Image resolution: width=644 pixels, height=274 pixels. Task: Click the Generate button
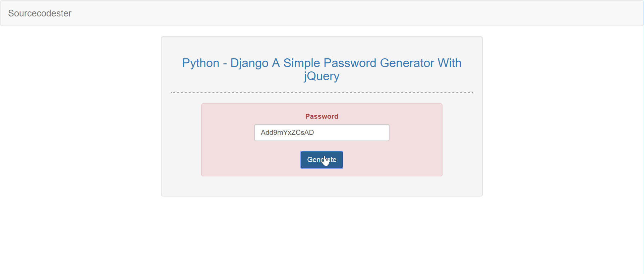(x=321, y=160)
